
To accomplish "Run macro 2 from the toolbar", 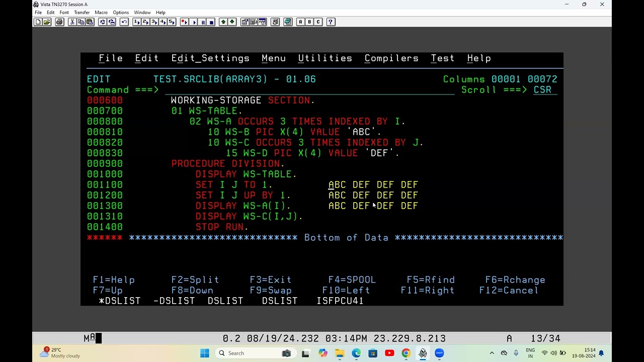I will [145, 22].
